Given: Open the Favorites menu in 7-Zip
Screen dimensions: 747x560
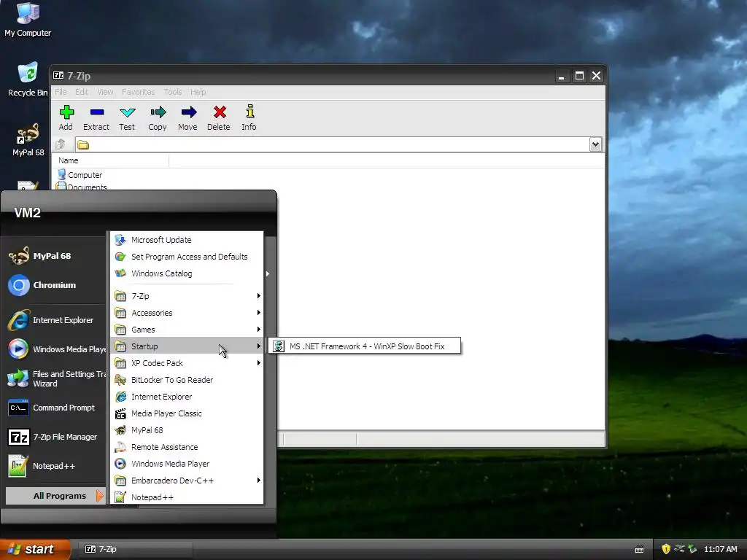Looking at the screenshot, I should pyautogui.click(x=138, y=92).
